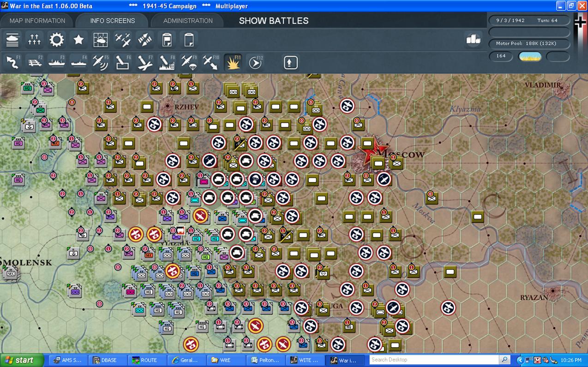This screenshot has width=588, height=367.
Task: Click the SHOW BATTLES mode title
Action: 274,21
